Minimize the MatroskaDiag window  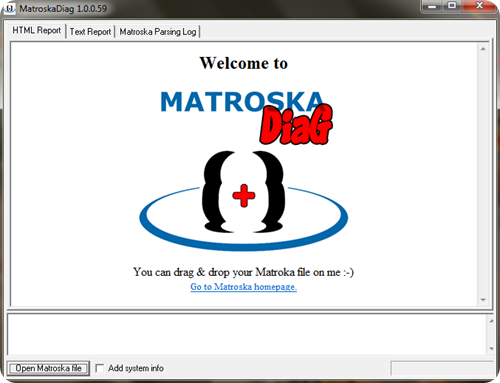pos(432,6)
